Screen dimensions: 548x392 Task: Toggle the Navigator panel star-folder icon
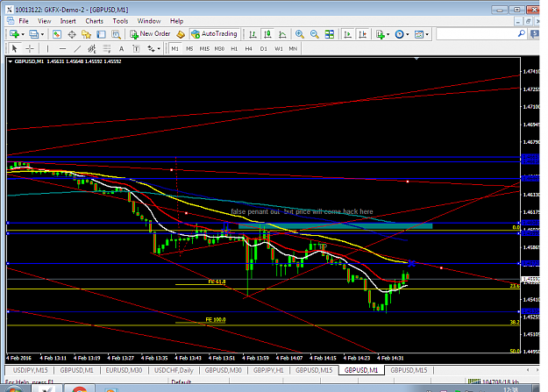click(x=86, y=34)
